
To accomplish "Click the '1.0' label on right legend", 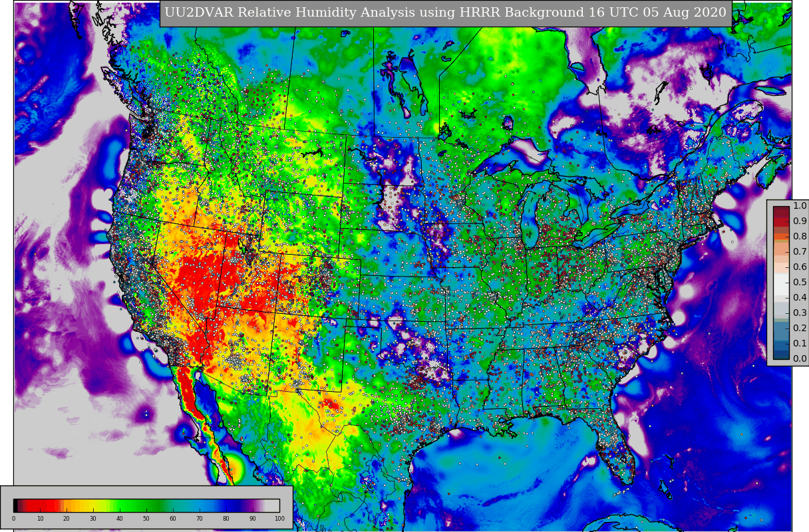I will (x=800, y=206).
